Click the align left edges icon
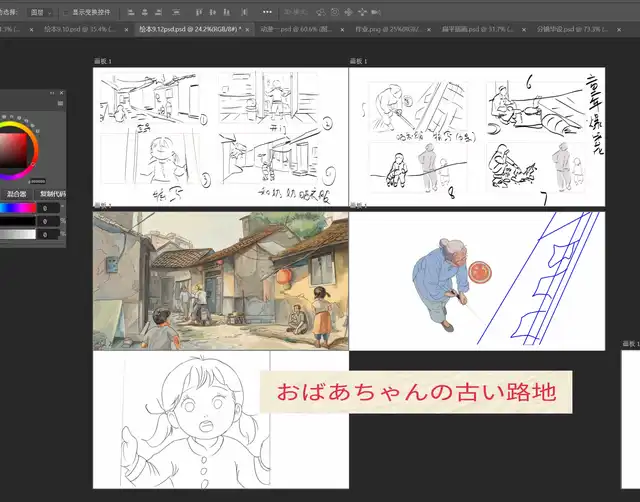This screenshot has width=640, height=502. point(132,13)
